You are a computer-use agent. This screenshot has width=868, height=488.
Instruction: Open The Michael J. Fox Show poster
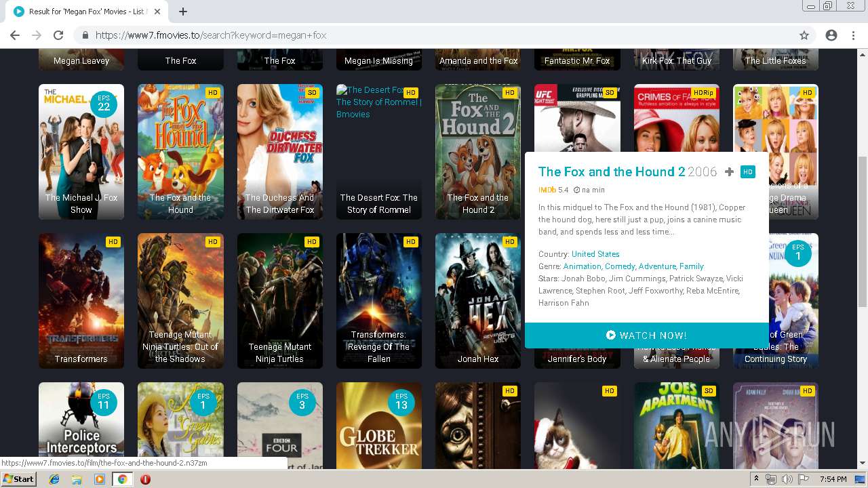(x=81, y=152)
